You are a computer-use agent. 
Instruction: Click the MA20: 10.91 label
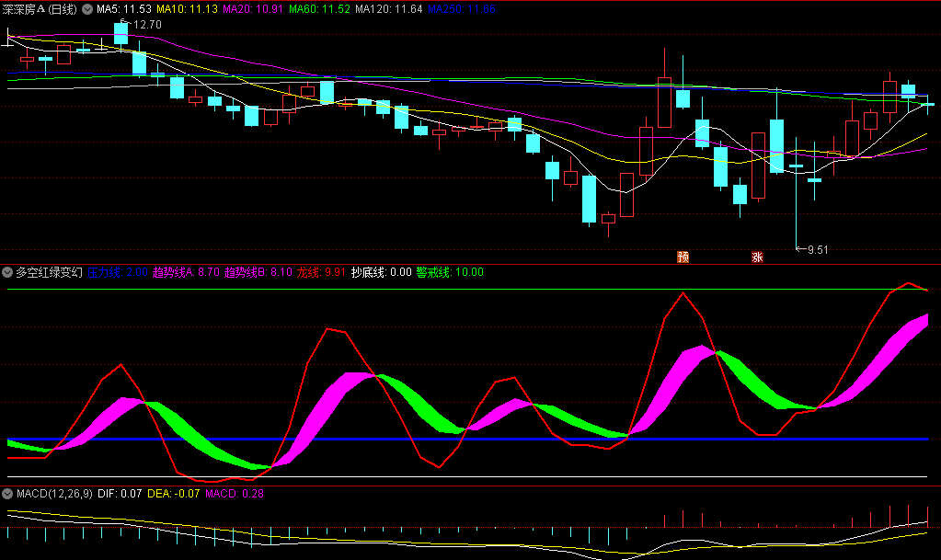253,9
